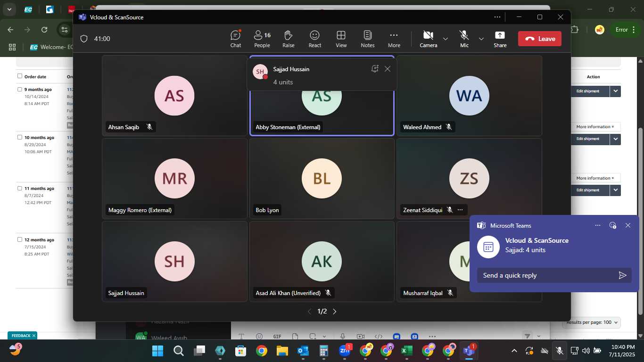
Task: Turn on the Camera
Action: pyautogui.click(x=428, y=39)
